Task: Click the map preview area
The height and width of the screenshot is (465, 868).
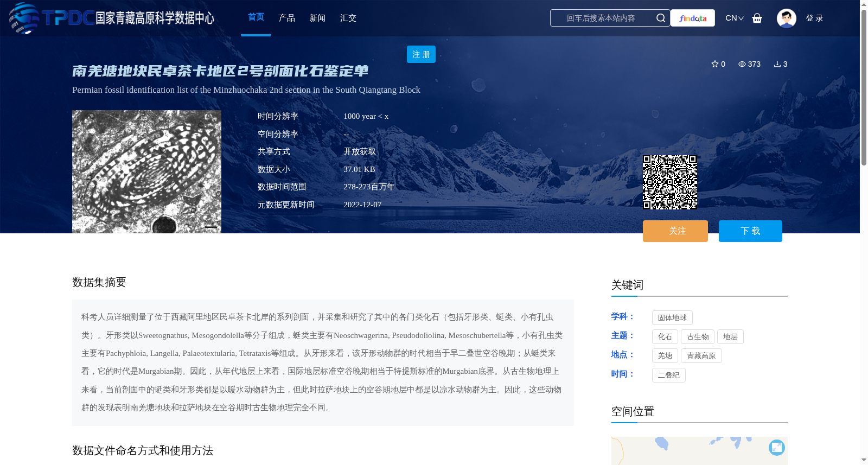Action: pos(699,451)
